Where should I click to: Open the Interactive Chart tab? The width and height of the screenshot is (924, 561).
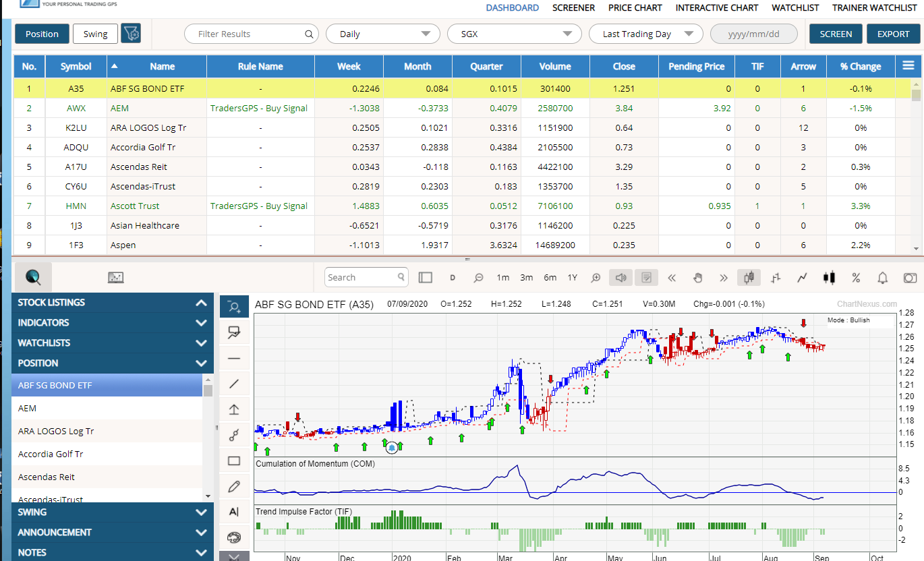717,8
